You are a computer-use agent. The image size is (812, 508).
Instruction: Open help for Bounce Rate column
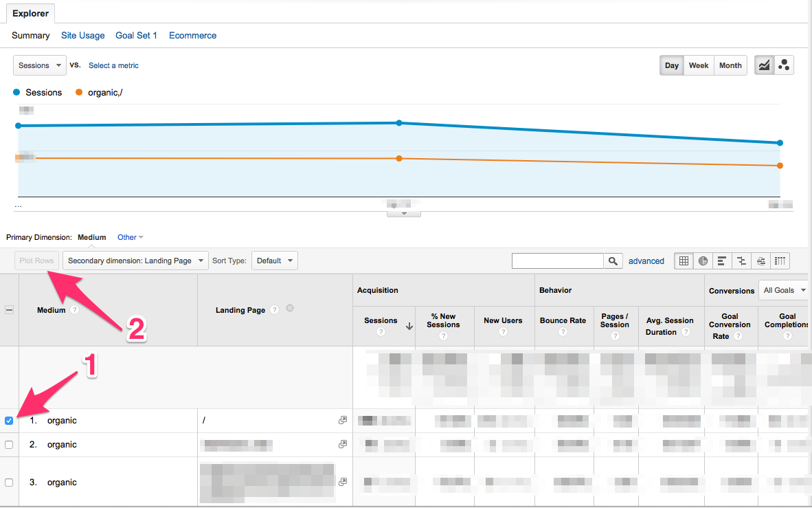563,332
